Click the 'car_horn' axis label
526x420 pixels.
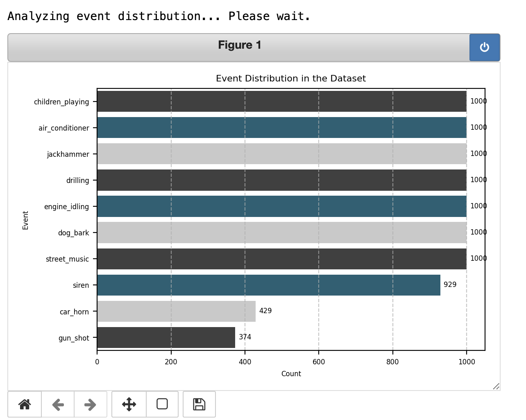(x=74, y=312)
